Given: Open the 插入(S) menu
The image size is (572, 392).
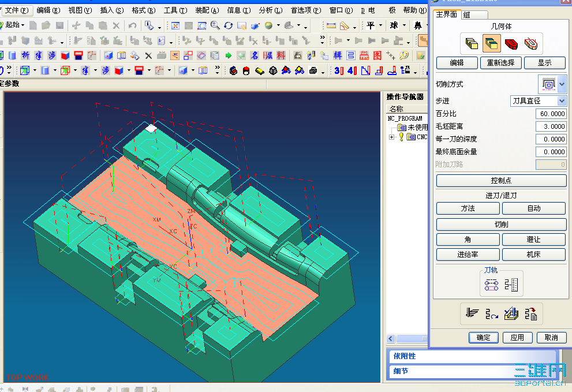Looking at the screenshot, I should (112, 10).
